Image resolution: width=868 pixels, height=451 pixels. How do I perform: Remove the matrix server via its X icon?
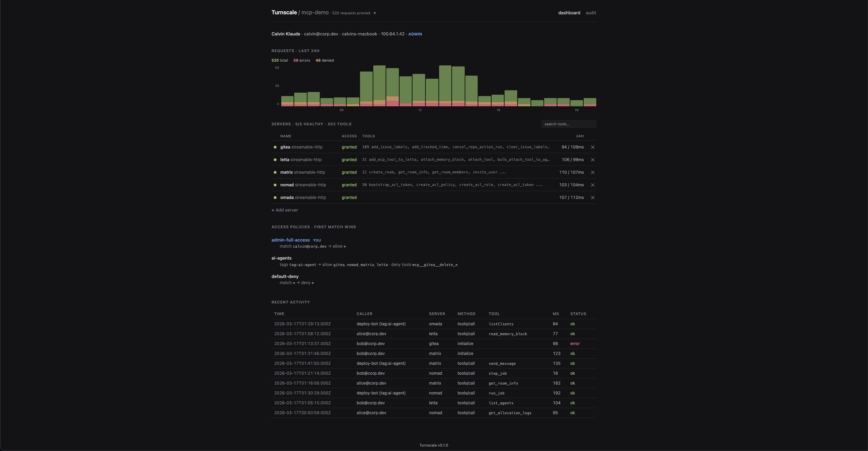[x=593, y=172]
